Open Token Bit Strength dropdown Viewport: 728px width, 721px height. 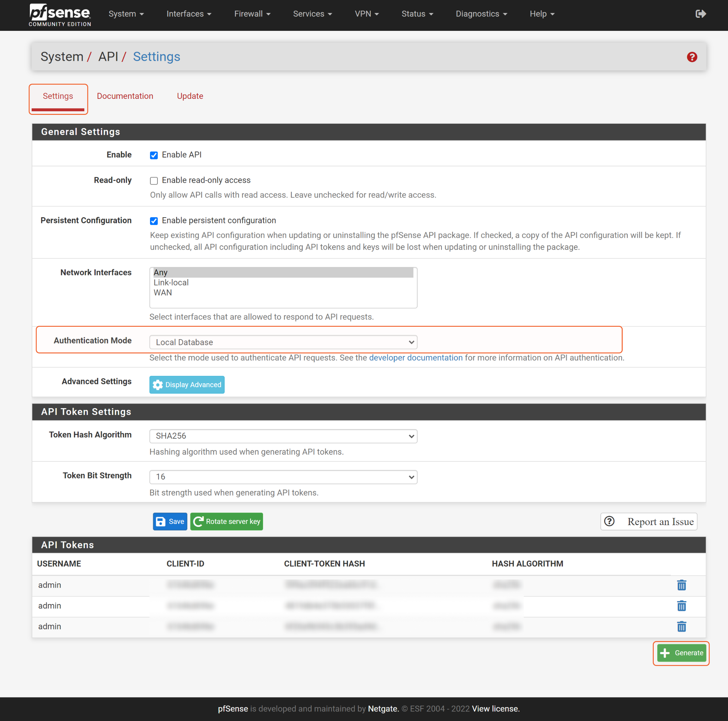(x=283, y=477)
